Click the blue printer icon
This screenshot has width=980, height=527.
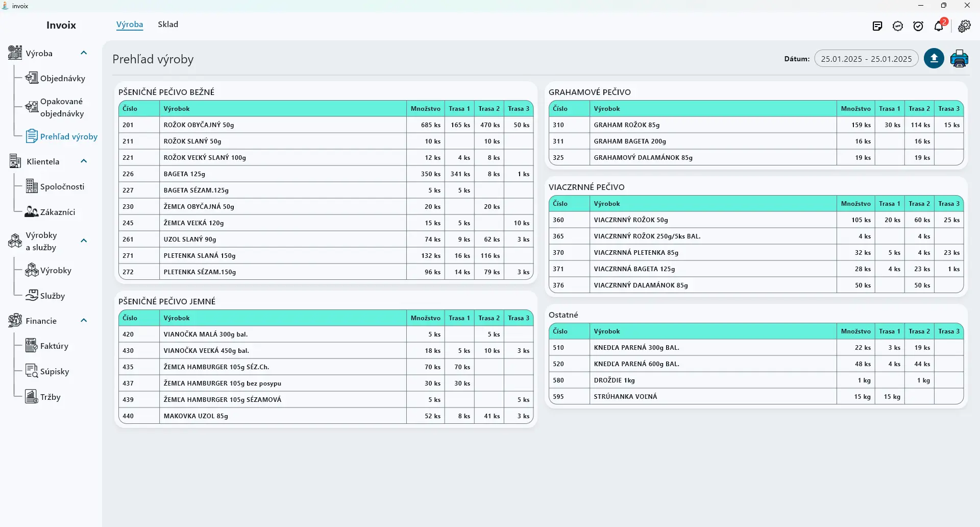pos(959,58)
